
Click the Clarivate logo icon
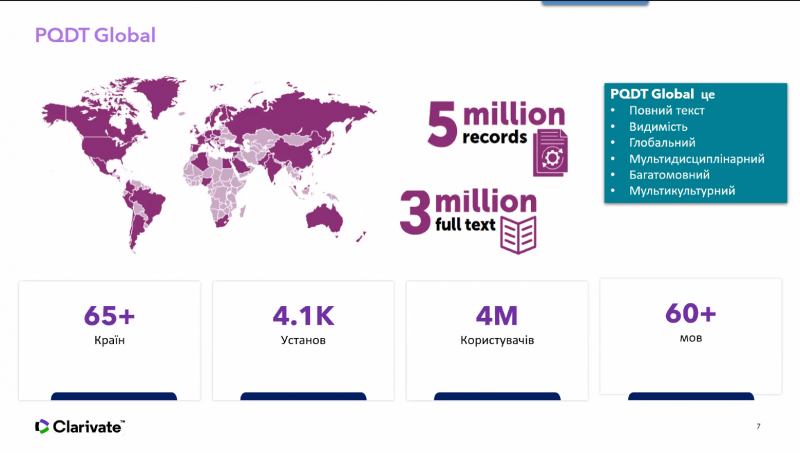42,426
